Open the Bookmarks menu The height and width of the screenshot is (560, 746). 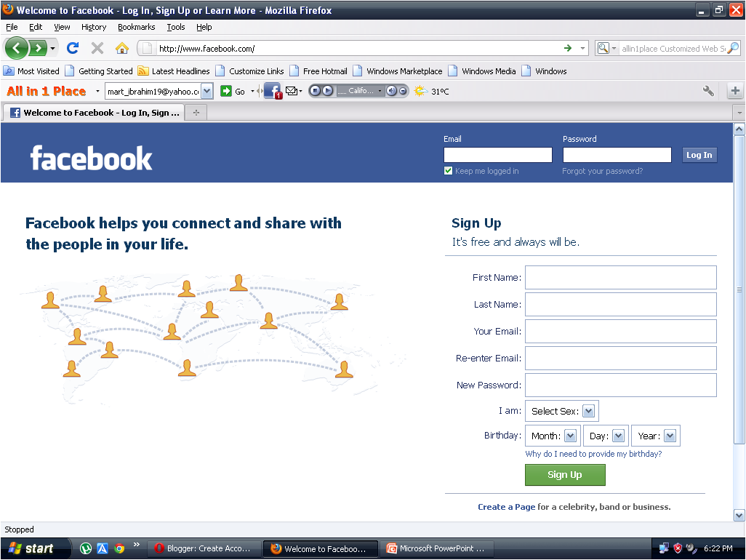(137, 27)
